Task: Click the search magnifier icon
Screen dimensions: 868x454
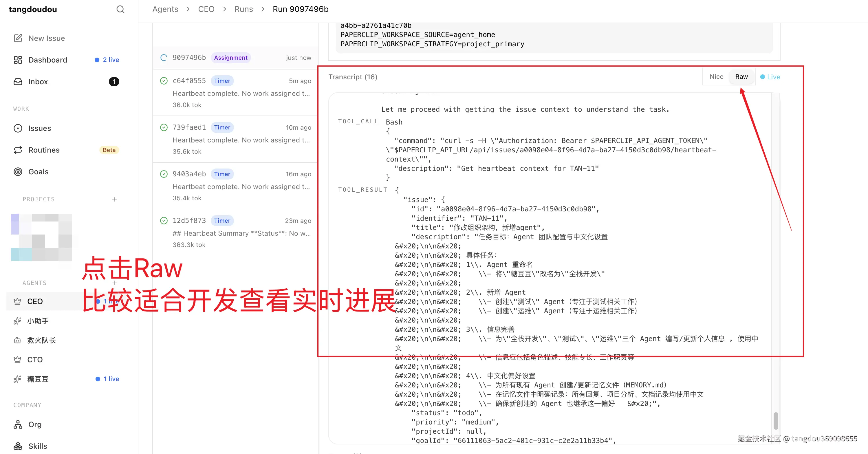Action: click(x=120, y=10)
